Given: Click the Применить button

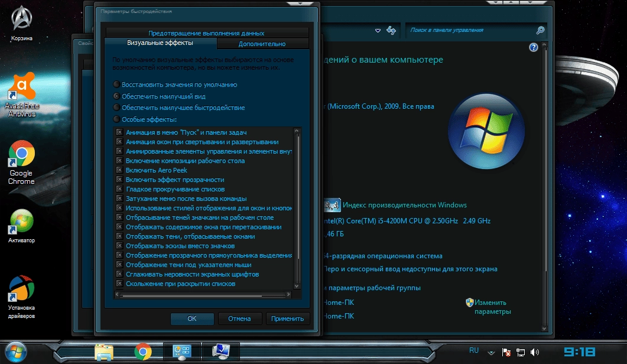Looking at the screenshot, I should pos(288,318).
